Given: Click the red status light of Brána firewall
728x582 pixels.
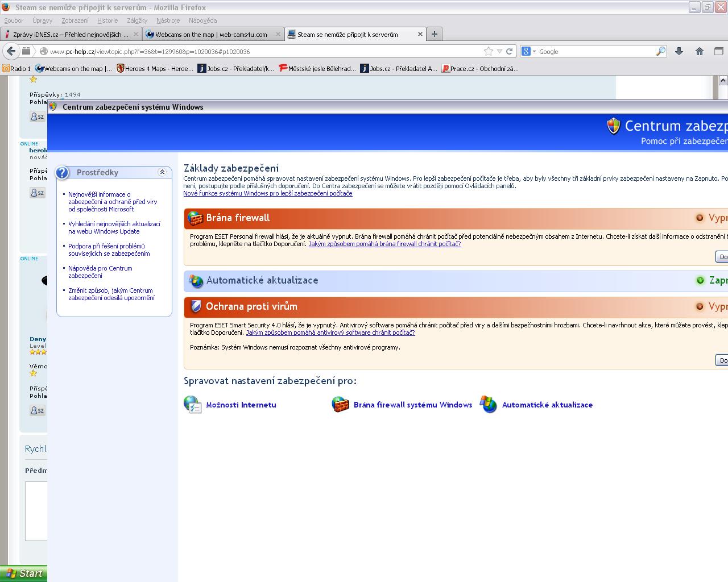Looking at the screenshot, I should (x=700, y=218).
